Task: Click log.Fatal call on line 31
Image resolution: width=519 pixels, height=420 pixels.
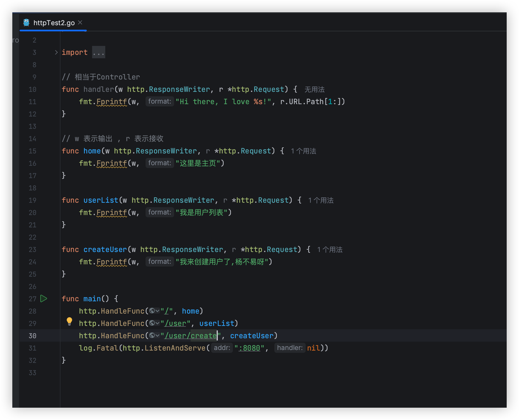Action: pyautogui.click(x=99, y=348)
